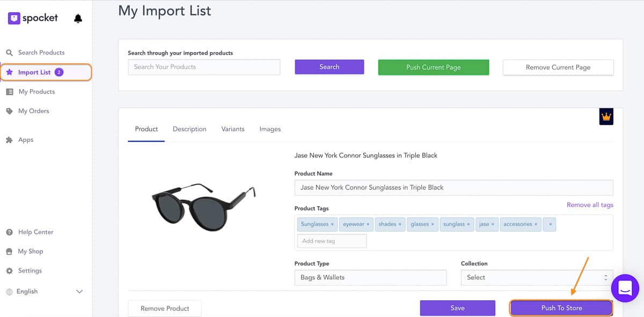Open the Product Type field
Screen dimensions: 644x317
point(370,277)
